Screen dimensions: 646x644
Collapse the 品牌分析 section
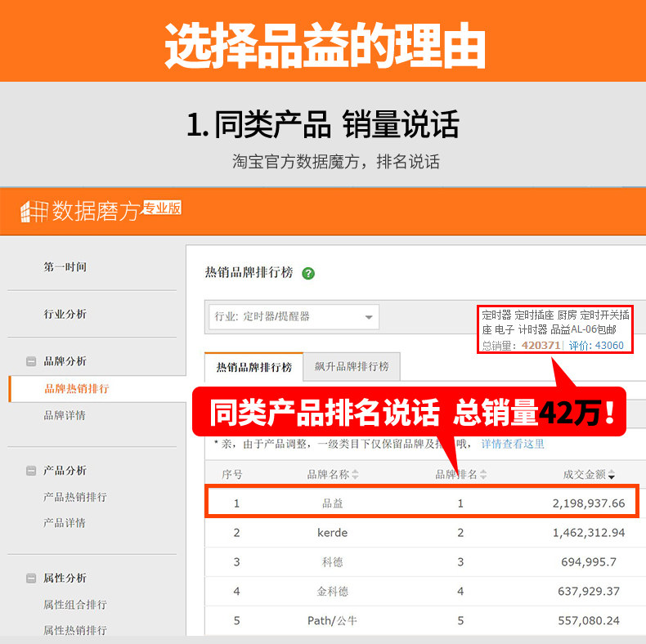(31, 361)
